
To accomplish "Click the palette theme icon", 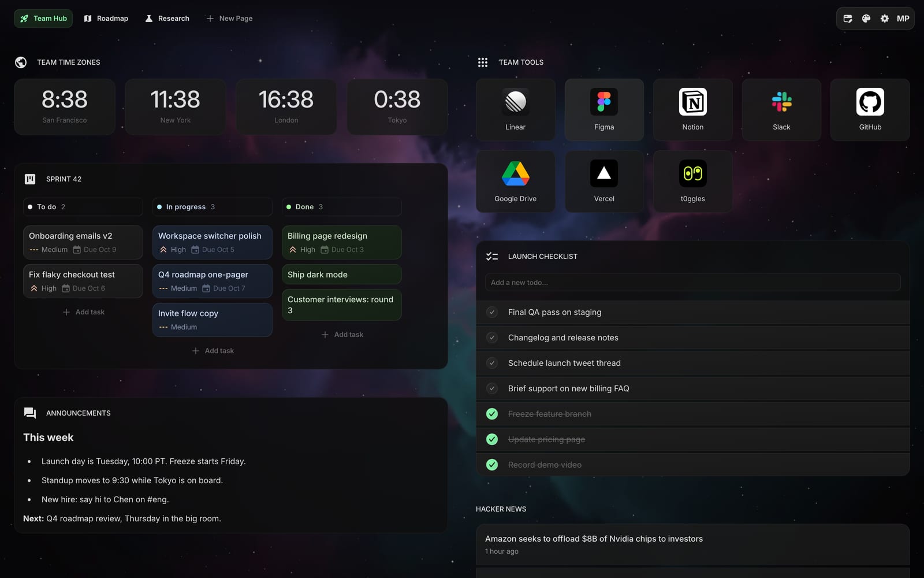I will tap(866, 18).
